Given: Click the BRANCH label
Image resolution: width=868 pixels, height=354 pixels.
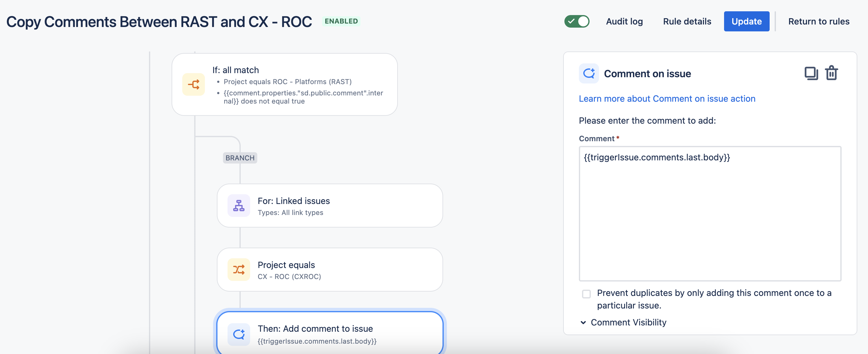Looking at the screenshot, I should (240, 158).
